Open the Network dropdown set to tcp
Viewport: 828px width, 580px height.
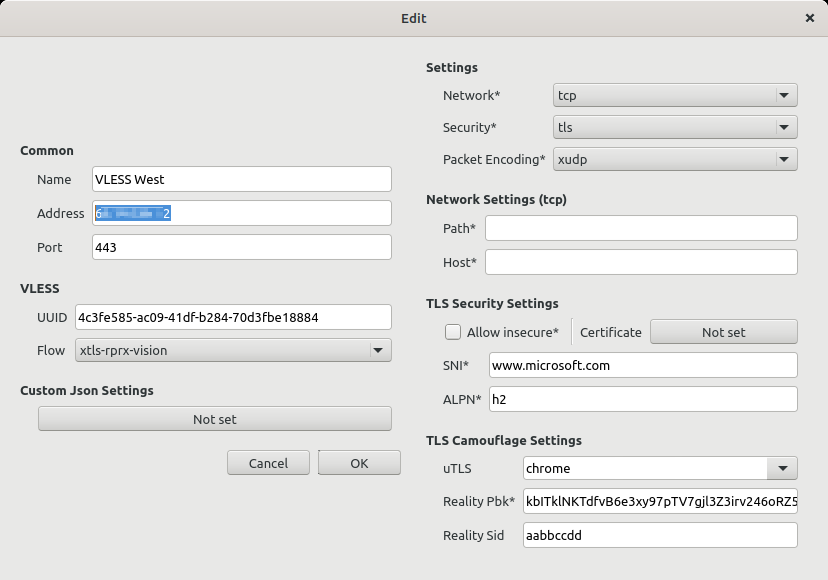[x=675, y=96]
